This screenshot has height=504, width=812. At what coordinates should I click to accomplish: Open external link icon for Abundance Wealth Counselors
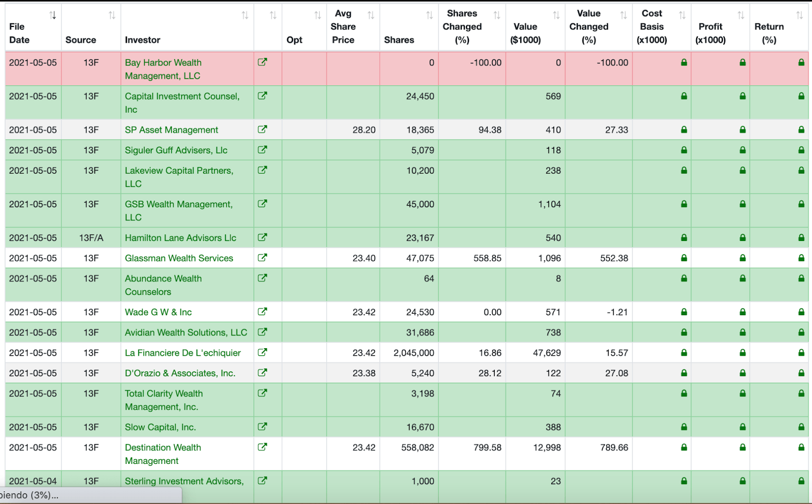[x=262, y=278]
